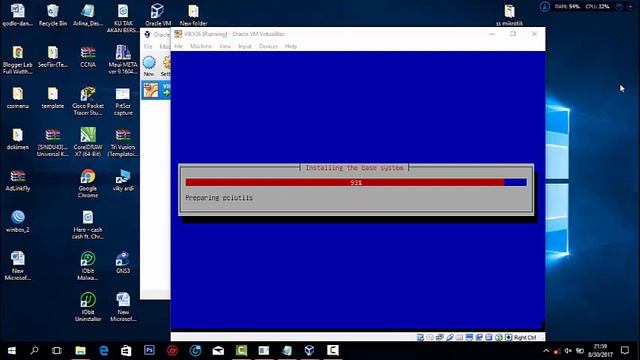This screenshot has height=360, width=640.
Task: Click the RAM and CPU usage widget
Action: (x=582, y=7)
